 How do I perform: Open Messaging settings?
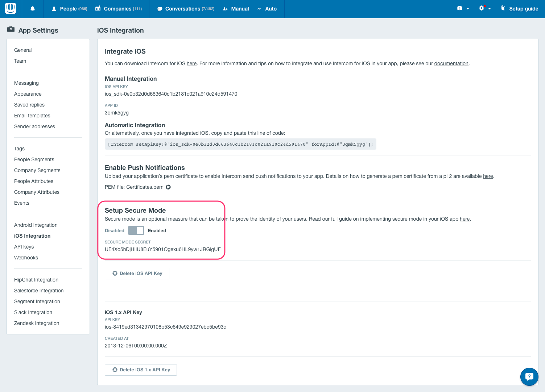26,83
